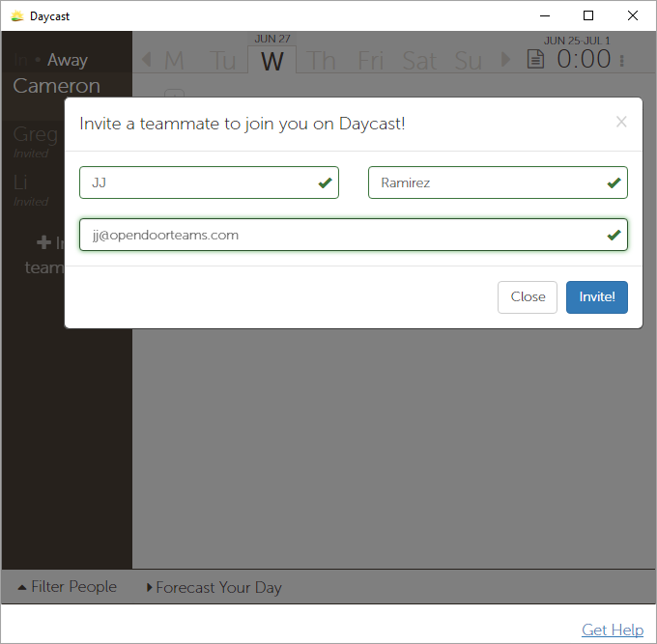
Task: Go to next week arrow
Action: [505, 60]
